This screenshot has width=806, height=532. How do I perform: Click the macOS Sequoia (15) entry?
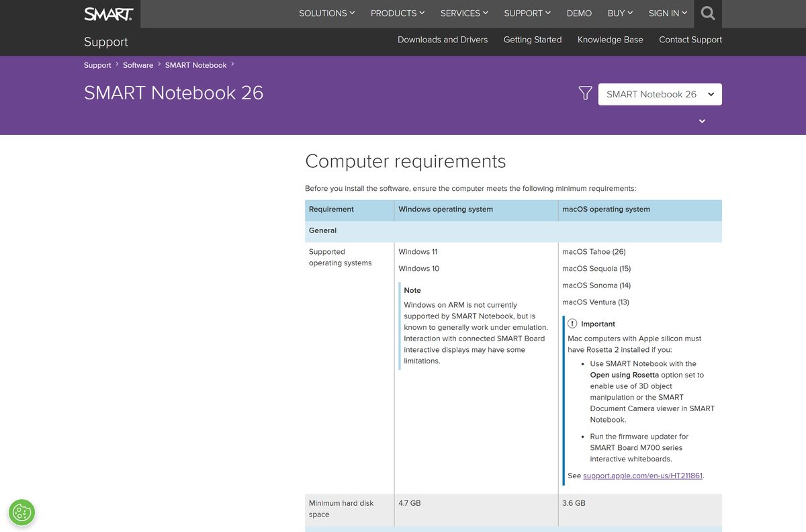tap(596, 269)
